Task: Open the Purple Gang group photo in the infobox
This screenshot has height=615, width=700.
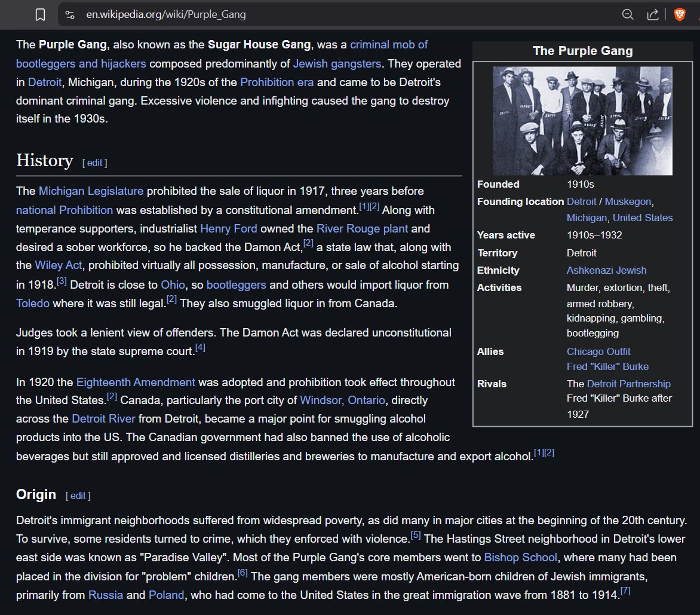Action: point(582,121)
